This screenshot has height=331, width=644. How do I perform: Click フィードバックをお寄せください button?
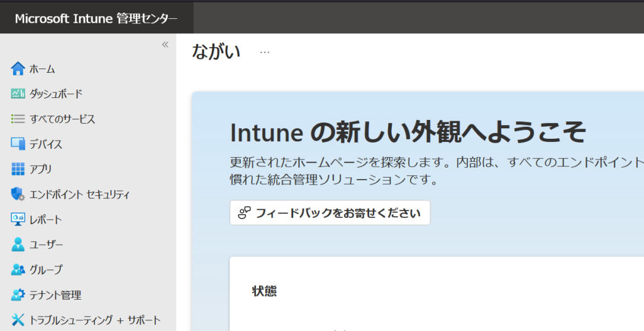(330, 212)
